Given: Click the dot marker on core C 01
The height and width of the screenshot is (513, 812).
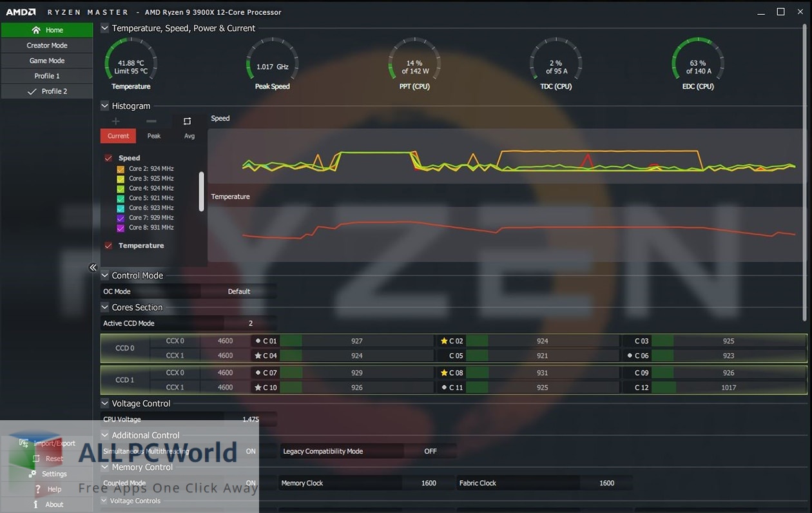Looking at the screenshot, I should click(258, 341).
